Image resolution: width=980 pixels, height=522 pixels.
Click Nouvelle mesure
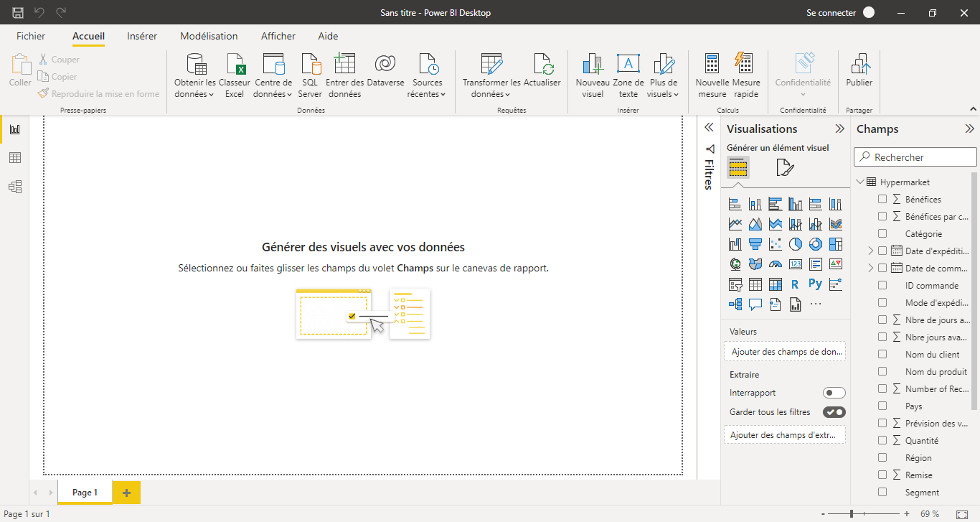(x=712, y=75)
